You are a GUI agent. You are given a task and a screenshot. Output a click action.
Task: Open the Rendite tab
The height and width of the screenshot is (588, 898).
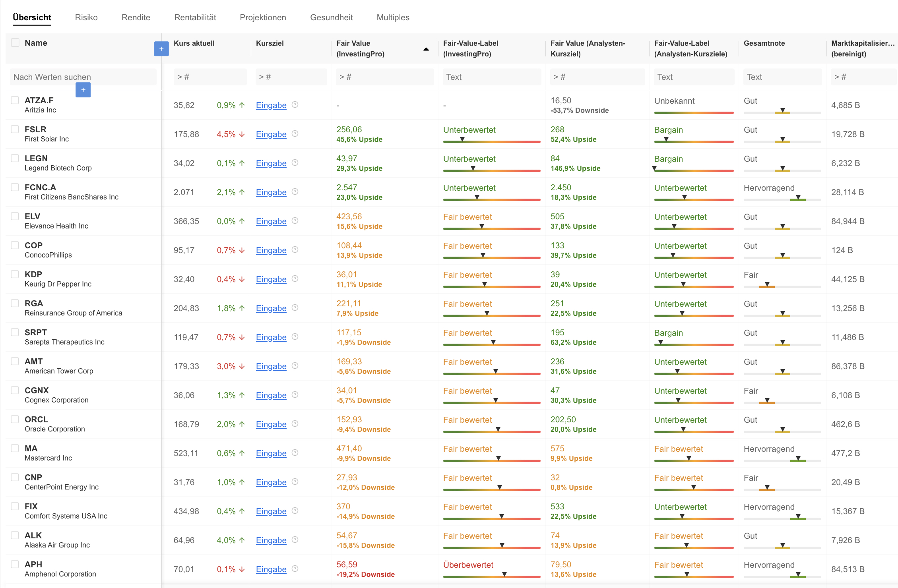[x=136, y=17]
